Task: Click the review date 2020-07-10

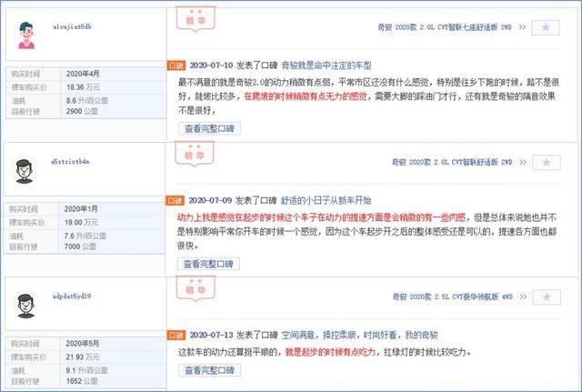Action: (211, 65)
